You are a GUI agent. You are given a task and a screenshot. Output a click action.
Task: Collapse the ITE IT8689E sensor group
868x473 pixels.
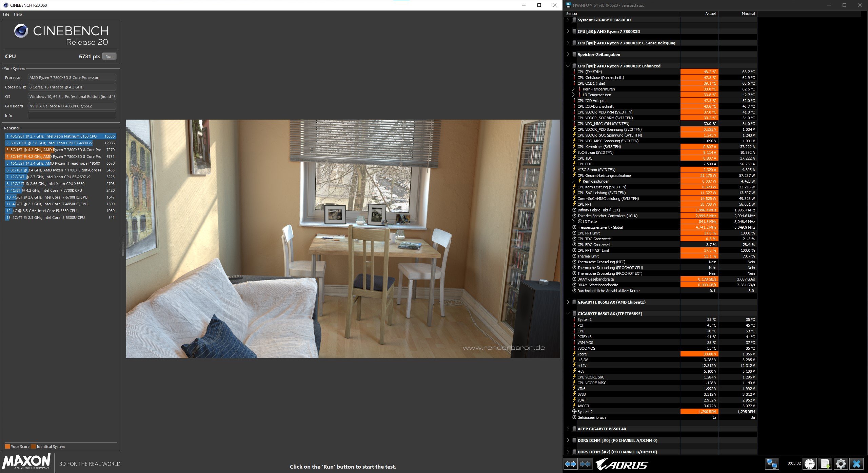pos(568,313)
